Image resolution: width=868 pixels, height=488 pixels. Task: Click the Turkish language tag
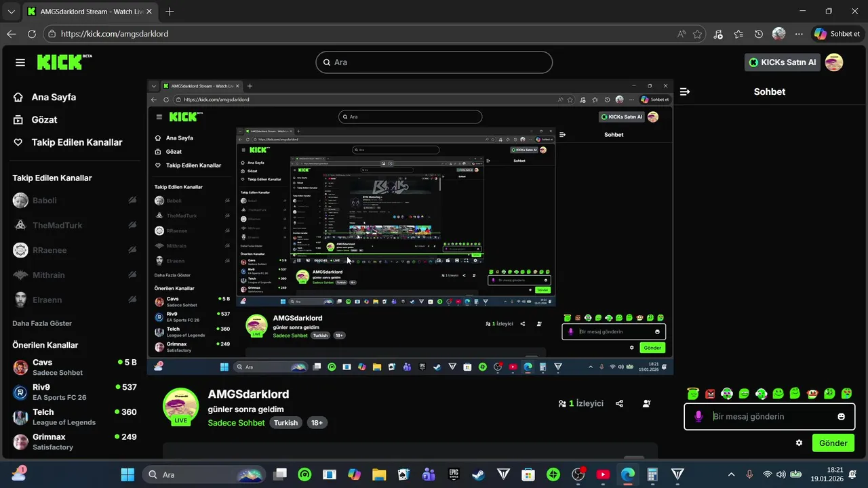coord(286,422)
